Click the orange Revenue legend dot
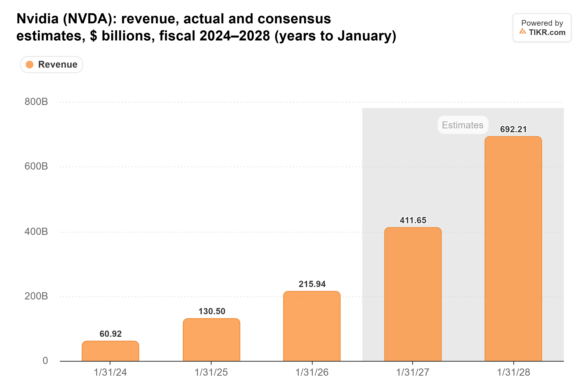 [30, 65]
